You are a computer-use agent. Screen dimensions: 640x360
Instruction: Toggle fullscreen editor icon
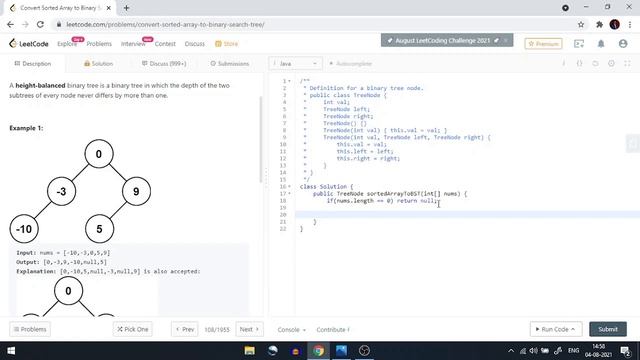[627, 64]
